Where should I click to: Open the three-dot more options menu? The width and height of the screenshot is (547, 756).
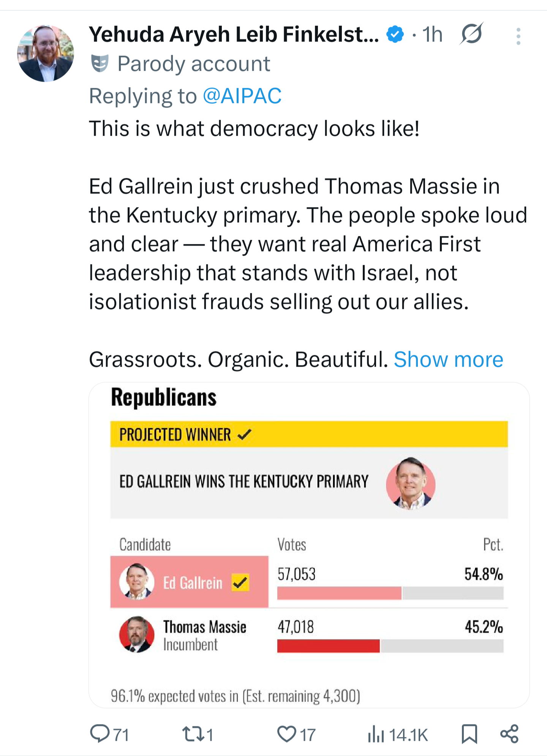[518, 36]
